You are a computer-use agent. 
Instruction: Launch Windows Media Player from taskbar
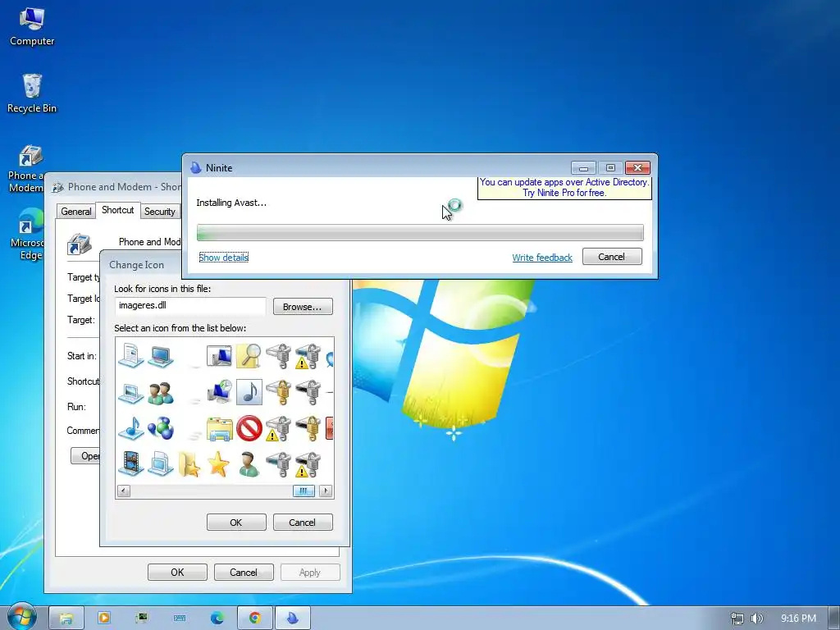[104, 619]
